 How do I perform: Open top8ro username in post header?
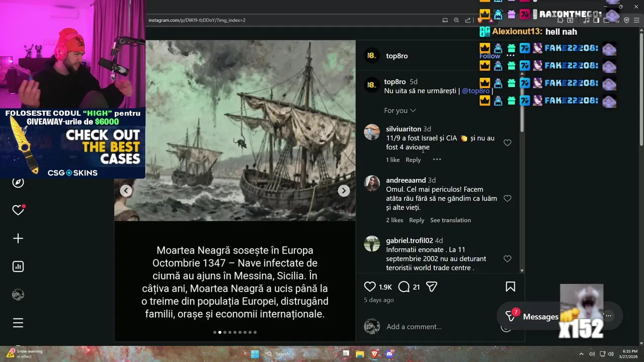click(x=397, y=56)
